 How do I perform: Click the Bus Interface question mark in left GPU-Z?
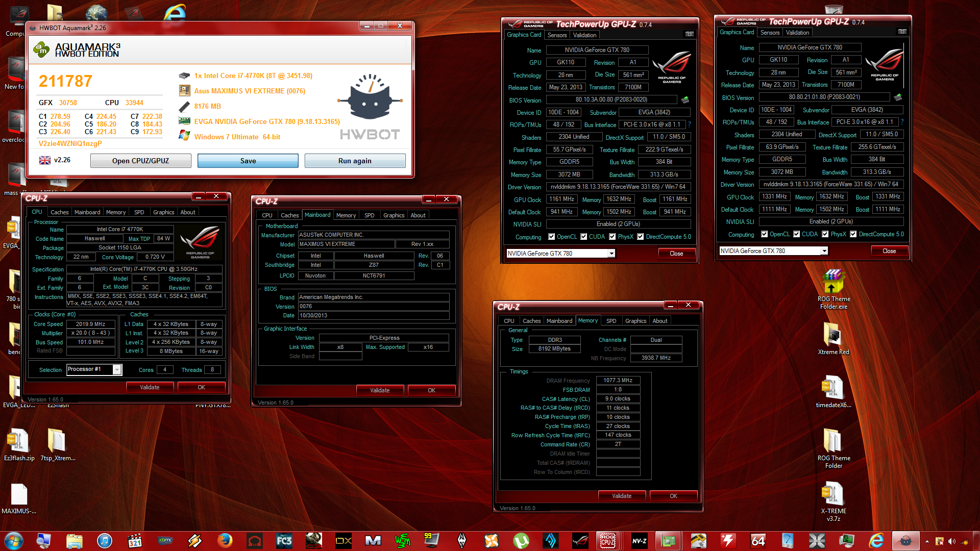689,124
